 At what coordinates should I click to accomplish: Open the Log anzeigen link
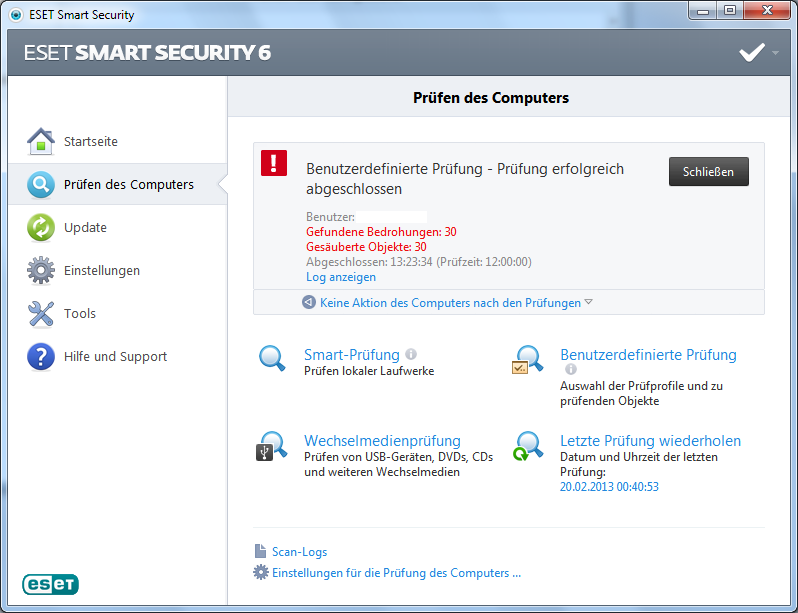[x=340, y=277]
